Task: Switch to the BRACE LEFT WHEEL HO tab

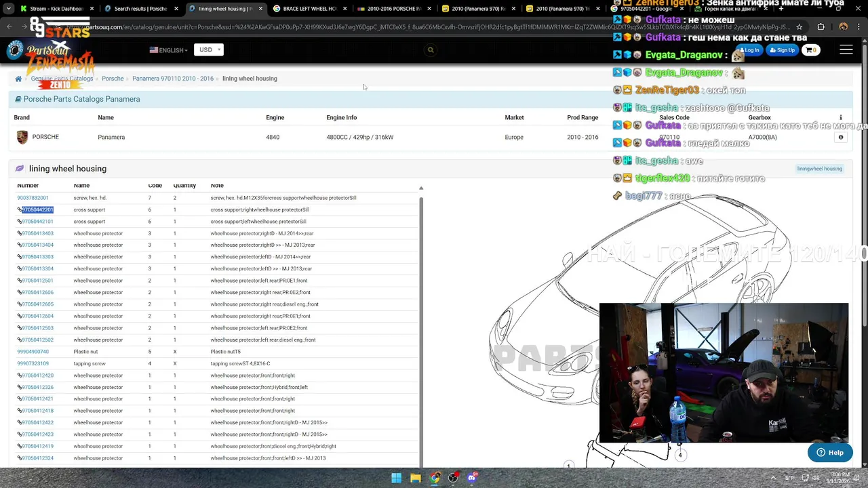Action: (x=309, y=9)
